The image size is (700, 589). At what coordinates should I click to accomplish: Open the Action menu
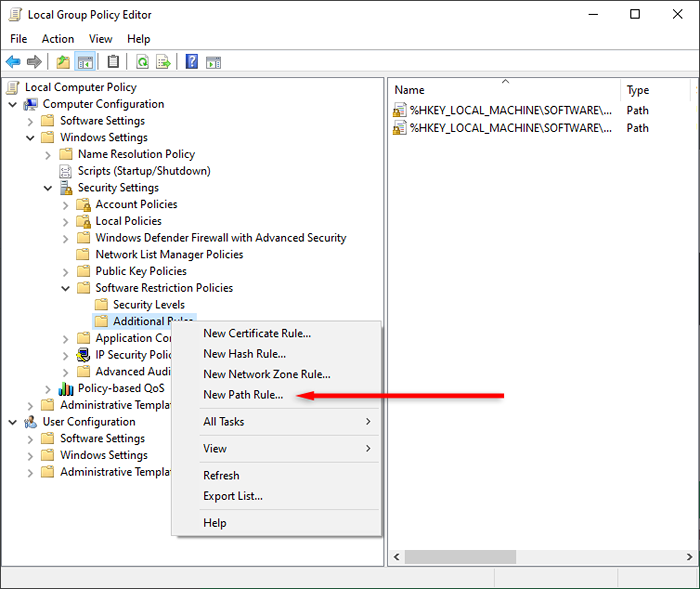pyautogui.click(x=57, y=39)
